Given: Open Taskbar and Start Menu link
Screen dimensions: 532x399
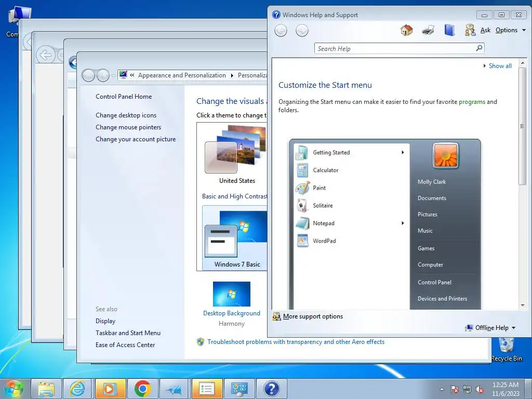Looking at the screenshot, I should (128, 333).
